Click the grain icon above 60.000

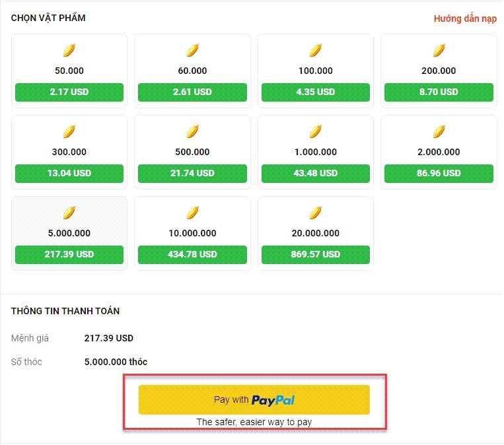click(x=192, y=50)
